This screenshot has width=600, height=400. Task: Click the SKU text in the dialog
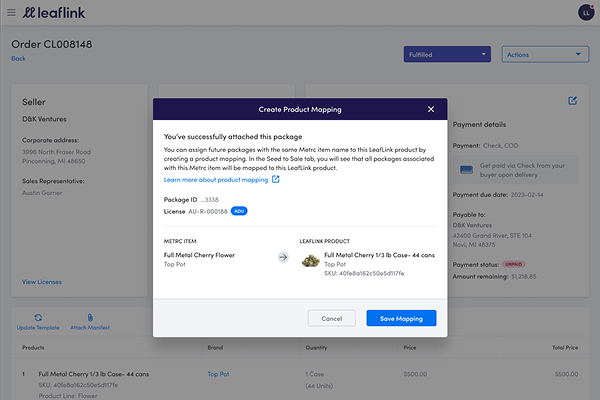364,273
